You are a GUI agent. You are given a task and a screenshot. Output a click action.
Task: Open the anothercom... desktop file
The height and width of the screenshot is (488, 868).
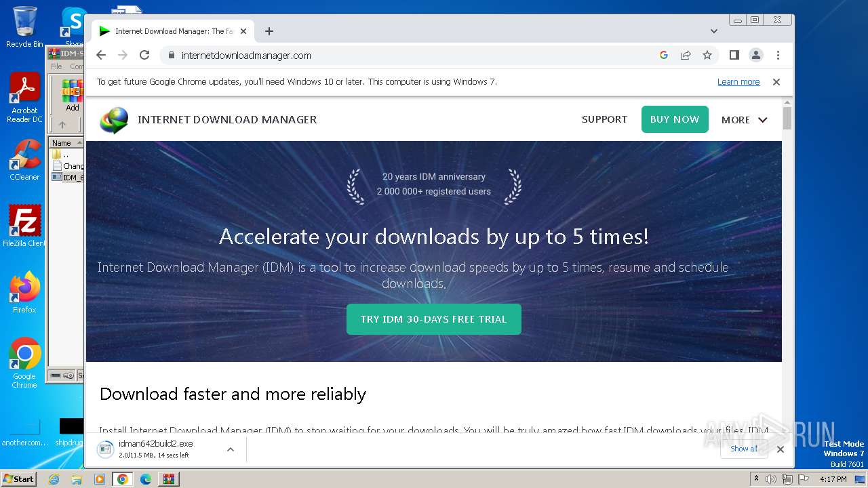point(24,432)
